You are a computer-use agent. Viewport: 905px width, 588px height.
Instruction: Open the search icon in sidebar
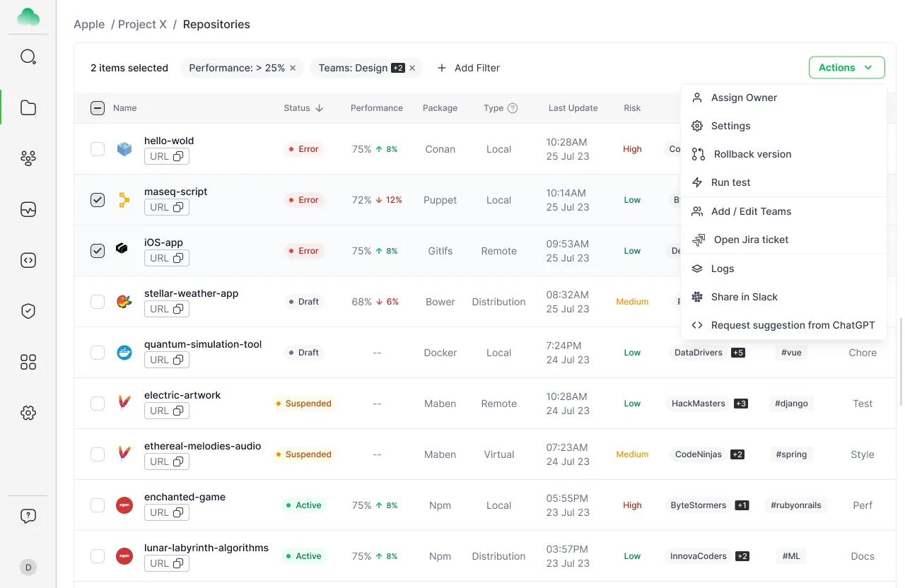tap(28, 57)
